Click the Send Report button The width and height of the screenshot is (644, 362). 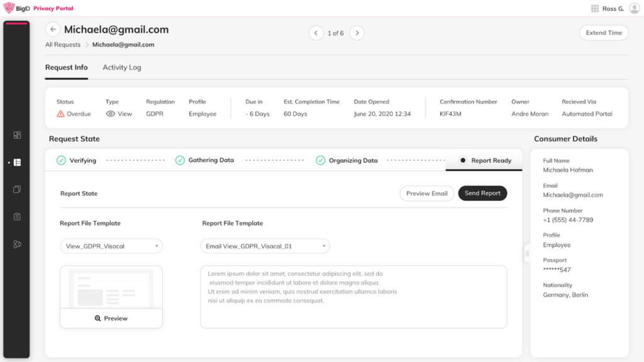[482, 194]
